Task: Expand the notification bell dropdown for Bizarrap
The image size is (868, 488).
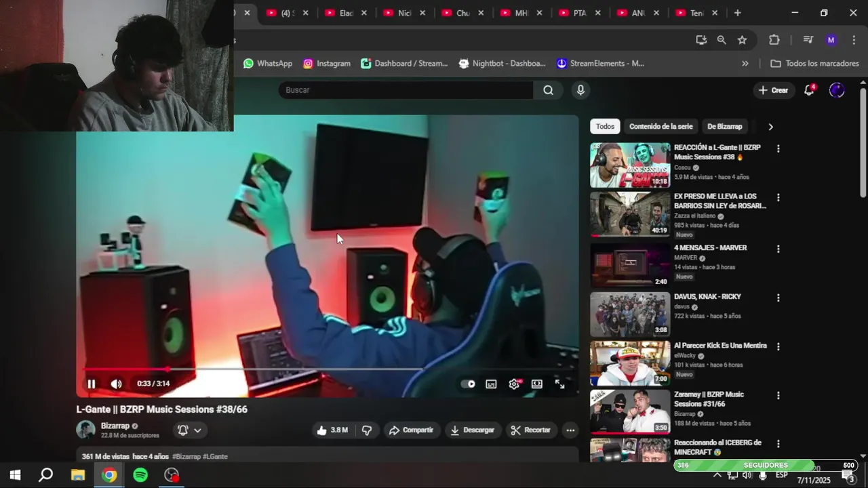Action: point(190,430)
